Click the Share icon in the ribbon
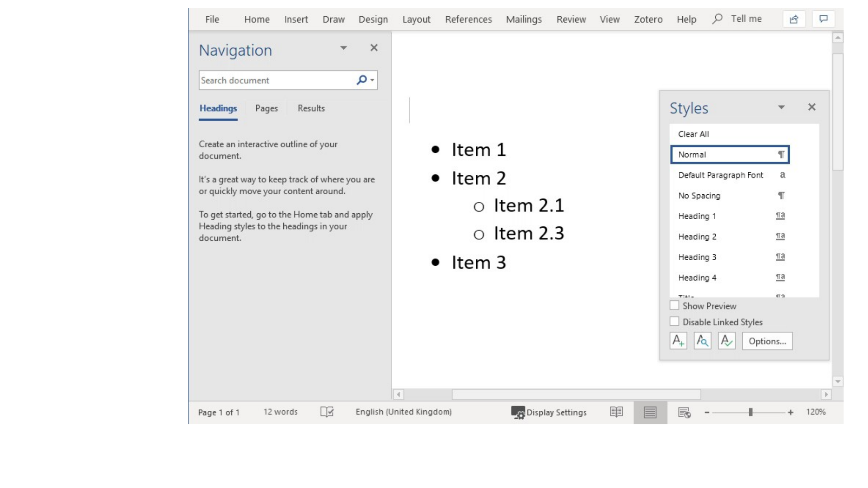This screenshot has width=868, height=488. [x=794, y=19]
